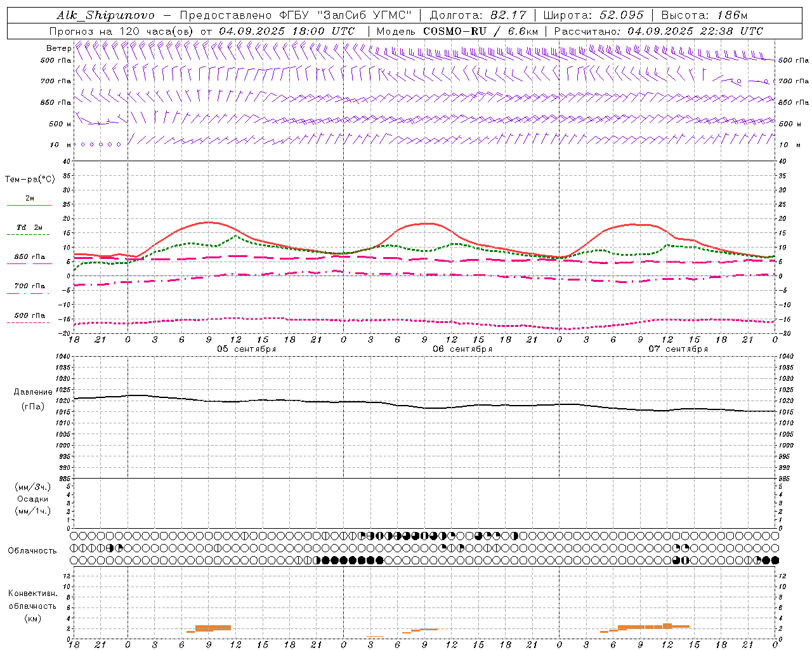Screen dimensions: 812x650
Task: Select the Прогноз на 120 часа(ов) text
Action: [x=122, y=31]
